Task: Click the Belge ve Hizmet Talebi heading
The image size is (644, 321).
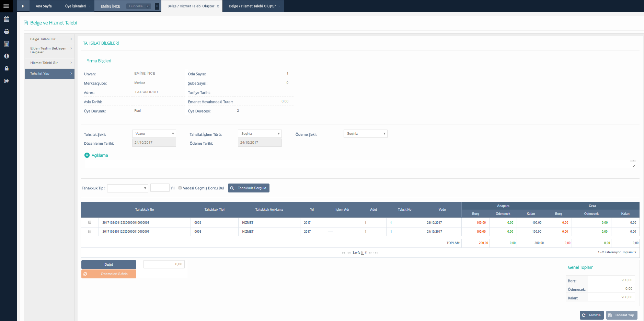Action: pyautogui.click(x=54, y=23)
